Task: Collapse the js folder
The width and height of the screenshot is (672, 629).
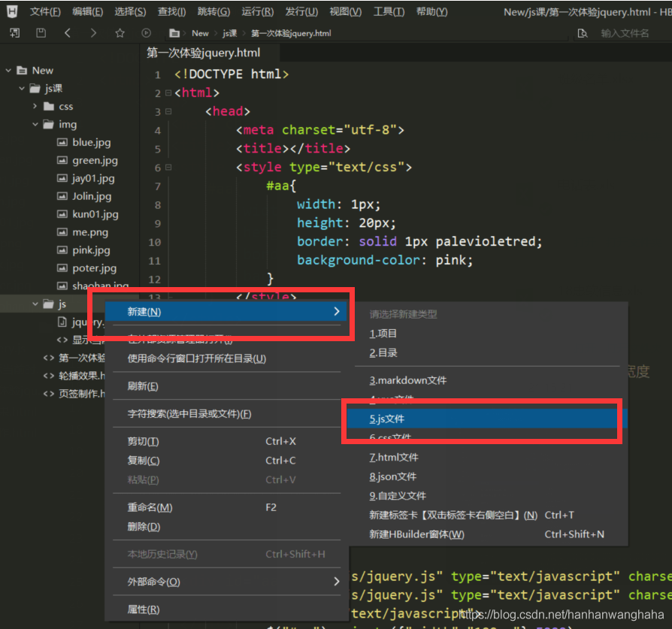Action: (35, 304)
